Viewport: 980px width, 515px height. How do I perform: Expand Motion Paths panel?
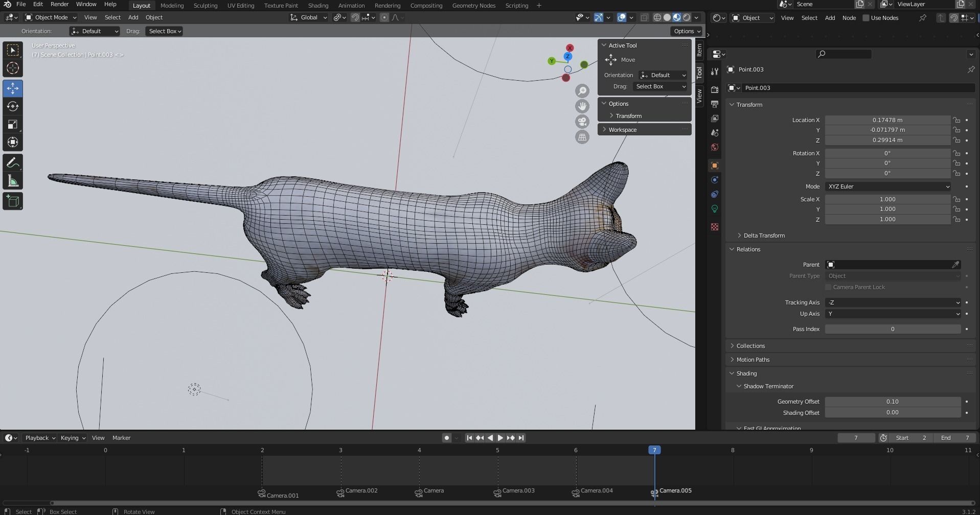[753, 360]
